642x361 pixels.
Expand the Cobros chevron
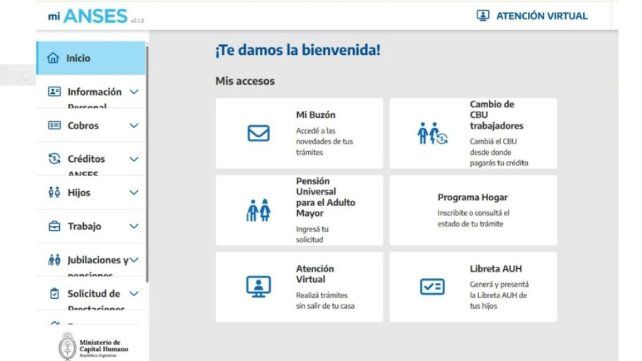134,125
